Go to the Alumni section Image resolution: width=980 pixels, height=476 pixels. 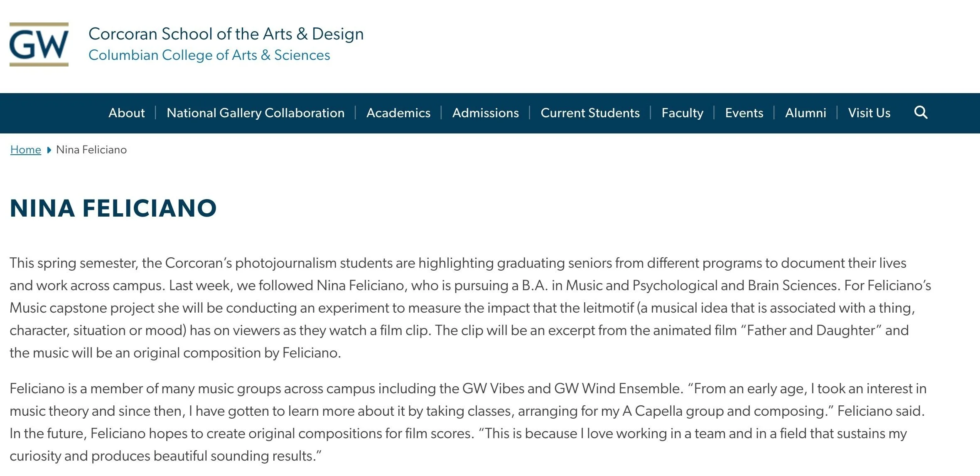click(x=806, y=113)
